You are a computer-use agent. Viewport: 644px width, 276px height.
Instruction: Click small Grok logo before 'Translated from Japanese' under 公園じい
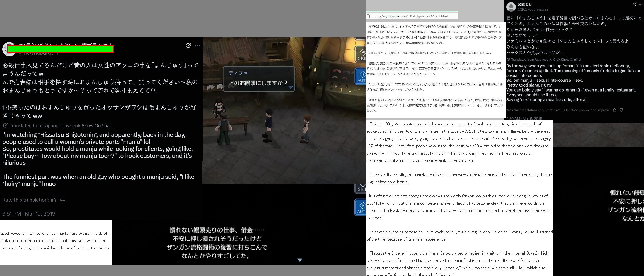coord(508,60)
